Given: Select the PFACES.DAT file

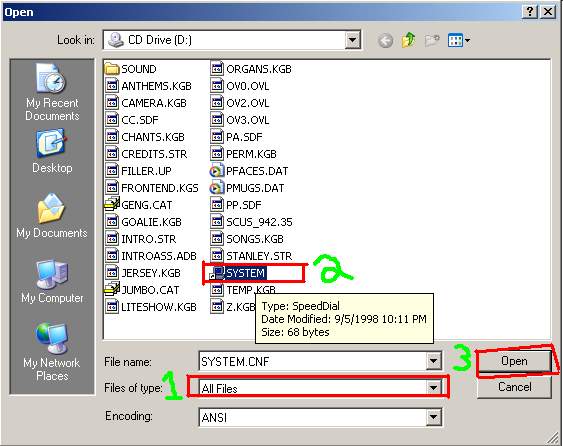Looking at the screenshot, I should (249, 171).
